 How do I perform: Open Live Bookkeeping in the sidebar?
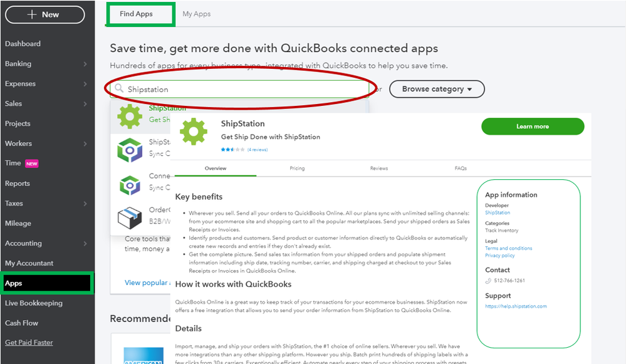(x=34, y=303)
